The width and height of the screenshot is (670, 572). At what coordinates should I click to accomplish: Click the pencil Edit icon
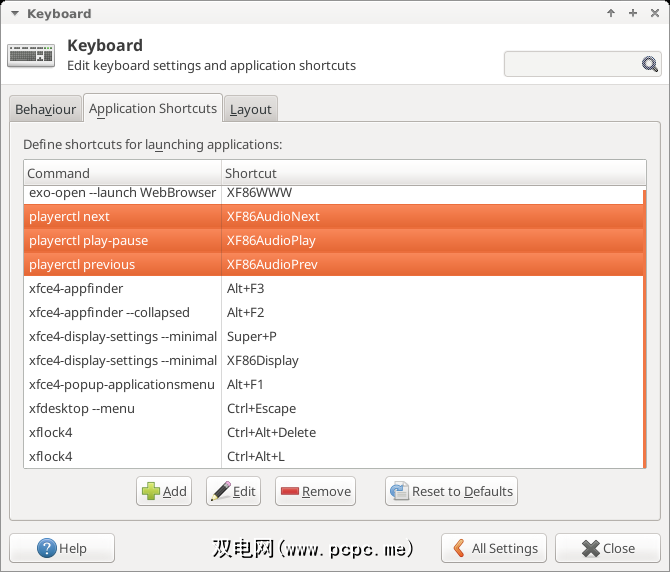click(220, 491)
